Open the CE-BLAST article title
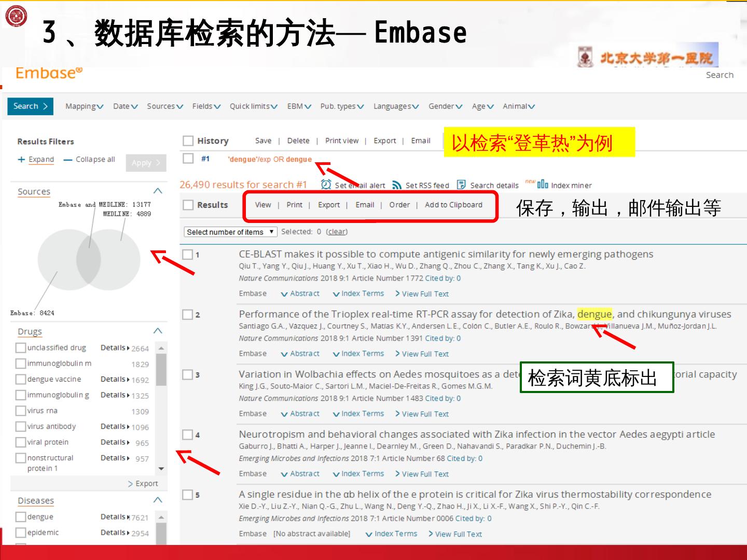747x560 pixels. 446,254
